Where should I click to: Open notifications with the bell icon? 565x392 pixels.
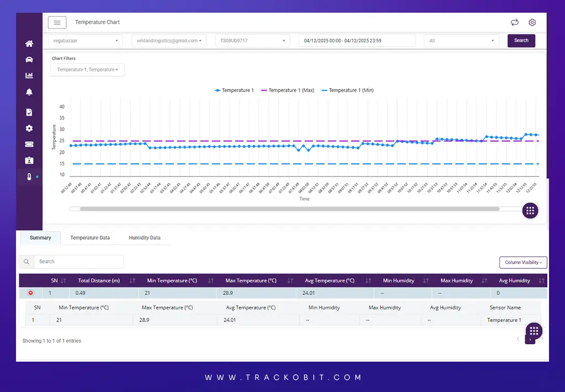[x=29, y=92]
